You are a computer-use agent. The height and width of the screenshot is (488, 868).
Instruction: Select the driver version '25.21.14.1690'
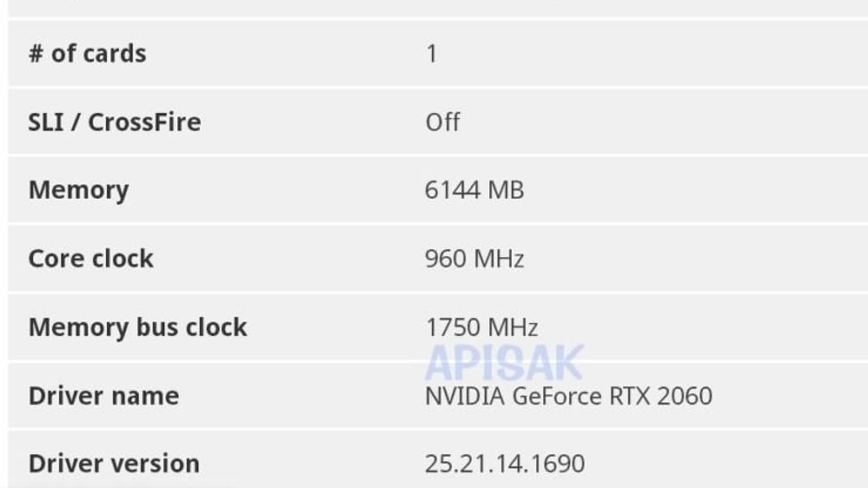pos(505,464)
